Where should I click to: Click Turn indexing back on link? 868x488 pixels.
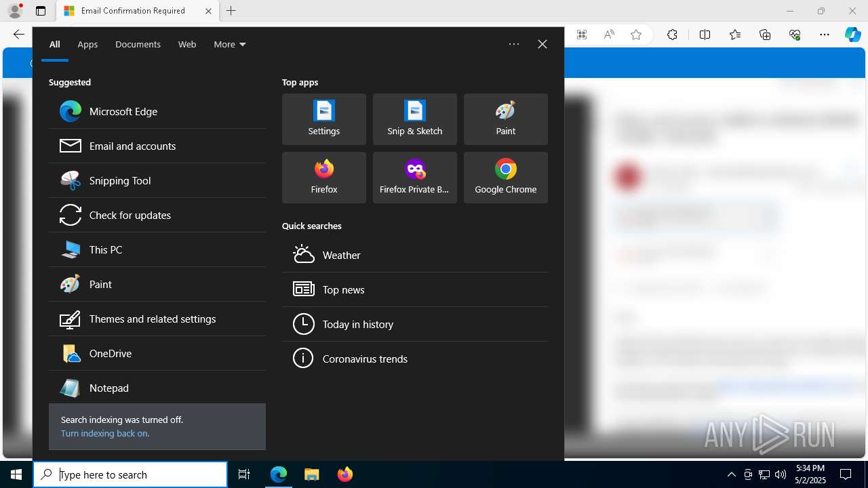[105, 433]
